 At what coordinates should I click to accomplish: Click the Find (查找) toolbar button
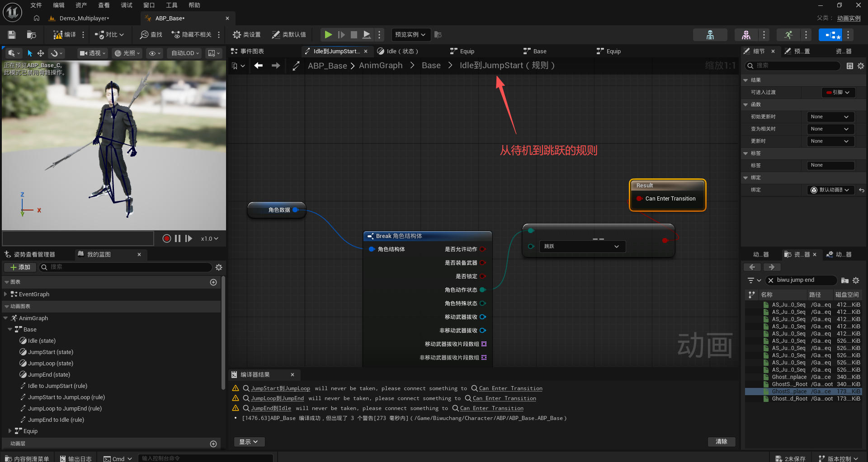point(151,35)
